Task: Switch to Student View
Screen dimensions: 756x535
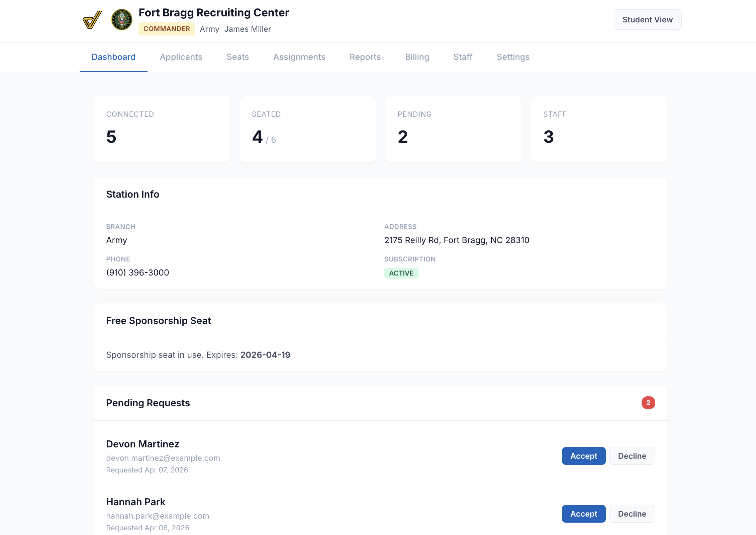Action: tap(647, 19)
